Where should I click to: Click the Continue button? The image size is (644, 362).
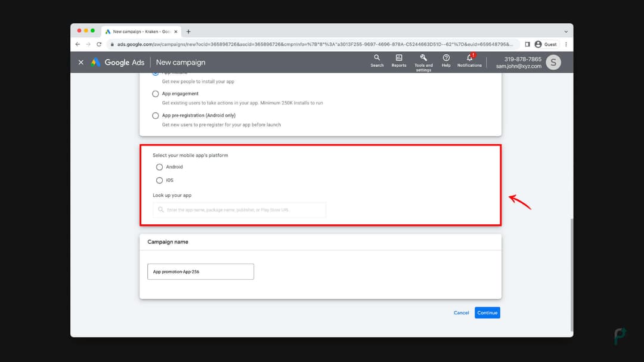pos(487,313)
